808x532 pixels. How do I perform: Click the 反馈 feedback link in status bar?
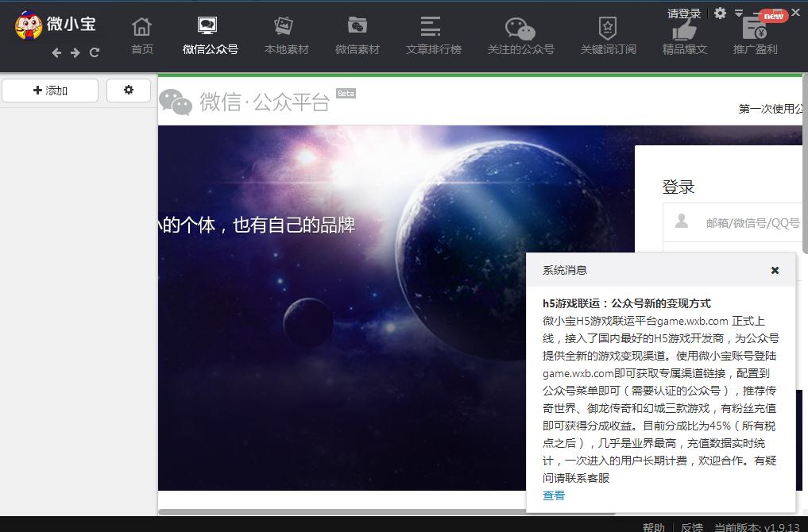tap(691, 527)
